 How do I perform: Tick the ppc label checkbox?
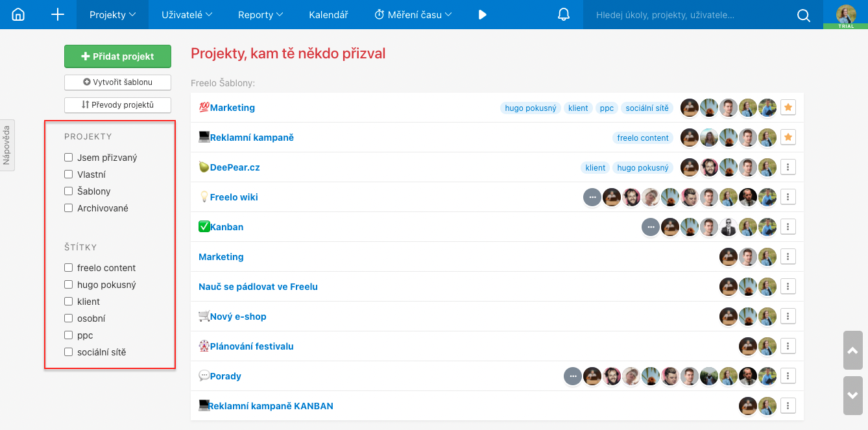point(68,335)
